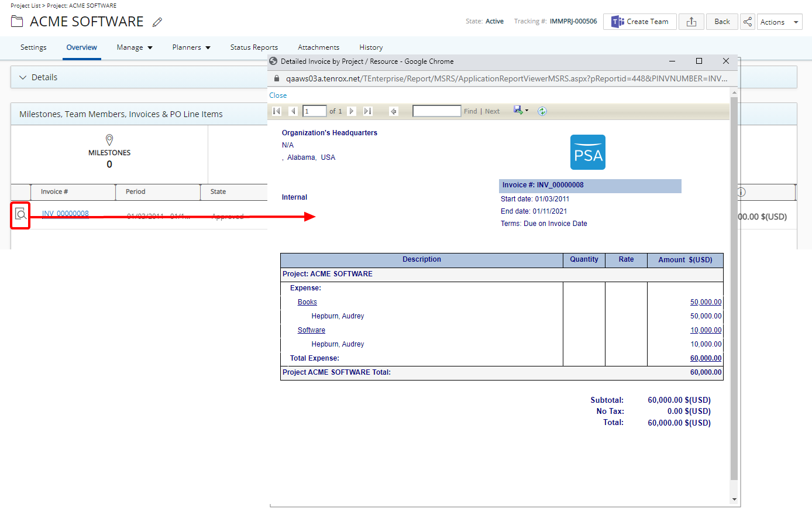Viewport: 812px width, 514px height.
Task: Click the go back to parent report arrow
Action: pos(394,111)
